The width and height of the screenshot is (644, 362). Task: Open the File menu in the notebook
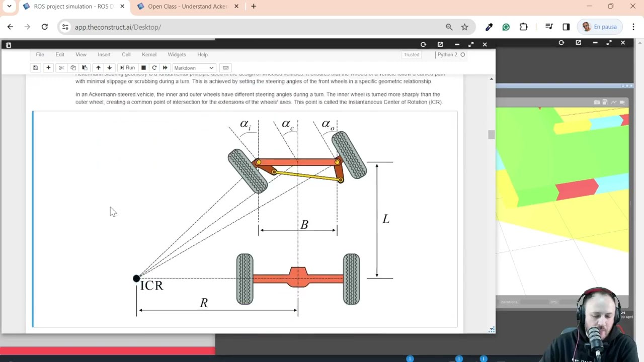(x=40, y=54)
